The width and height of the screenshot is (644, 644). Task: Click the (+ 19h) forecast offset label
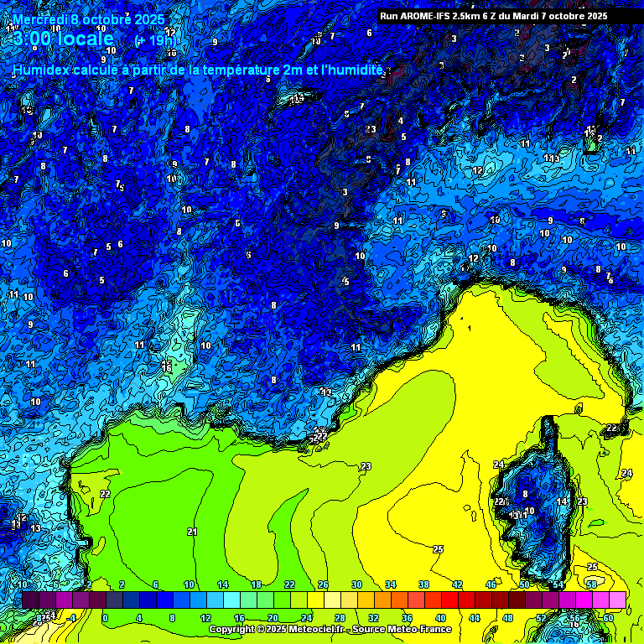pos(156,40)
